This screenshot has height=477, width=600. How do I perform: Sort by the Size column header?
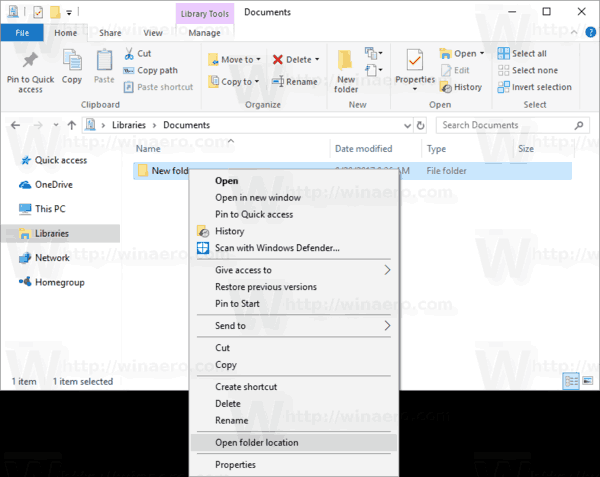(x=543, y=149)
